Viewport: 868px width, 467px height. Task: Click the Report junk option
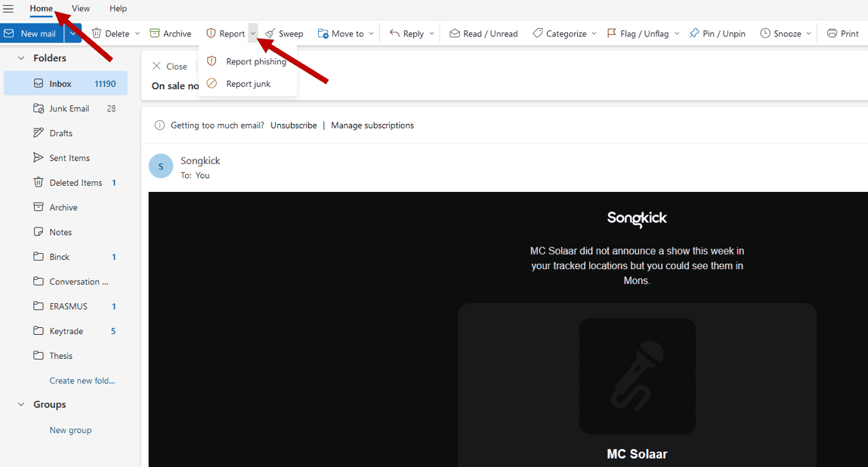(x=248, y=83)
